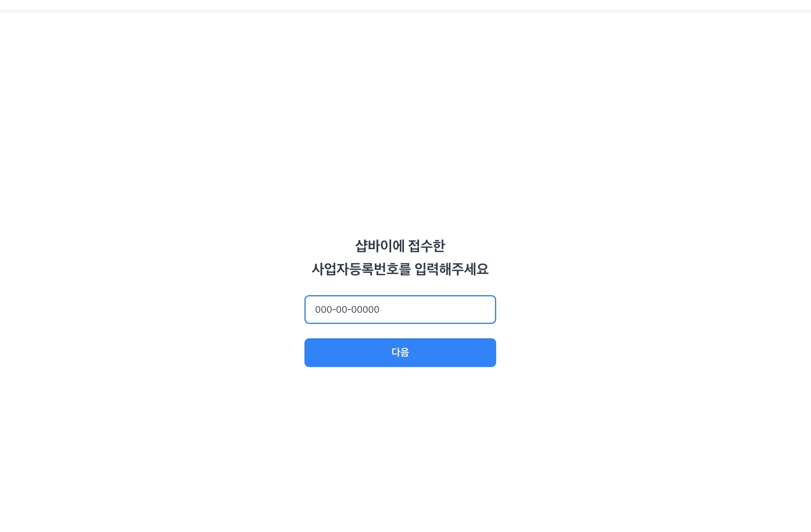Submit the form with the blue 다음 button
811x532 pixels.
[400, 352]
